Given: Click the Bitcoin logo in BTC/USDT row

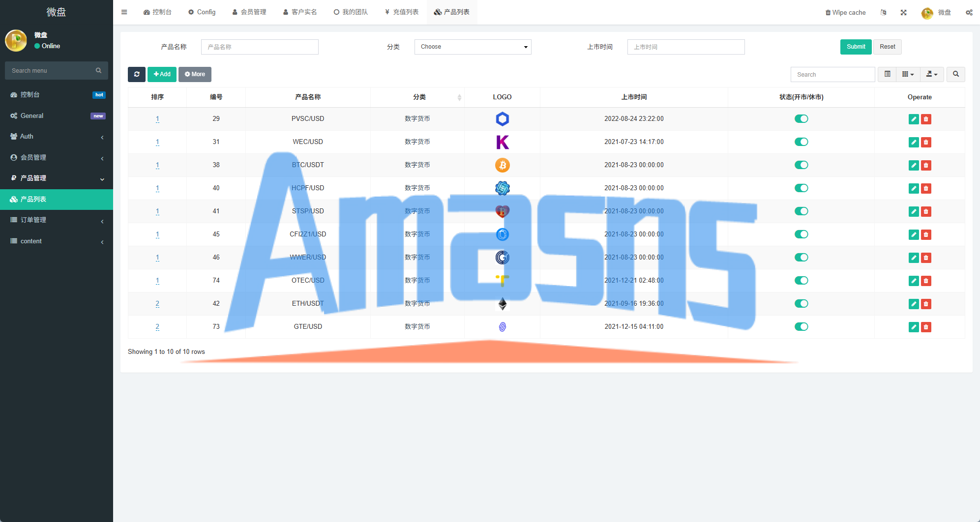Looking at the screenshot, I should 502,165.
